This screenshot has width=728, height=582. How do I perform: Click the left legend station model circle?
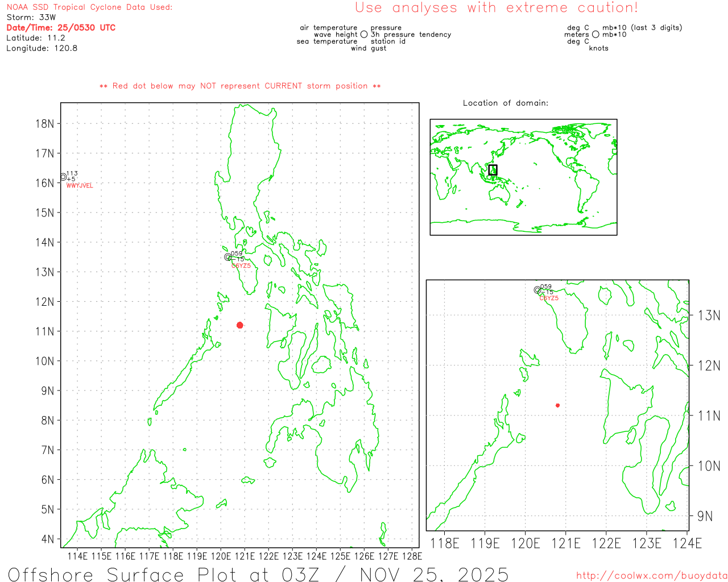point(364,35)
